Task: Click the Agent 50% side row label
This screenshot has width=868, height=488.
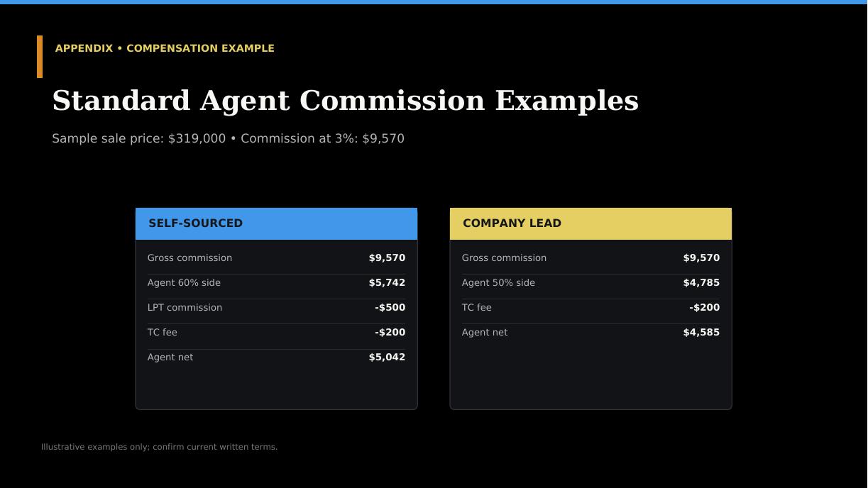Action: (x=498, y=283)
